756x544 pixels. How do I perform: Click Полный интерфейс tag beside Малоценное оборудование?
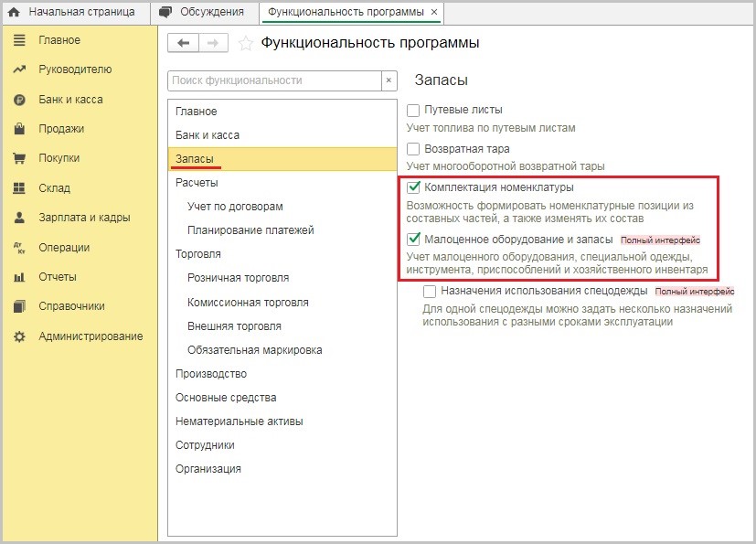click(660, 240)
